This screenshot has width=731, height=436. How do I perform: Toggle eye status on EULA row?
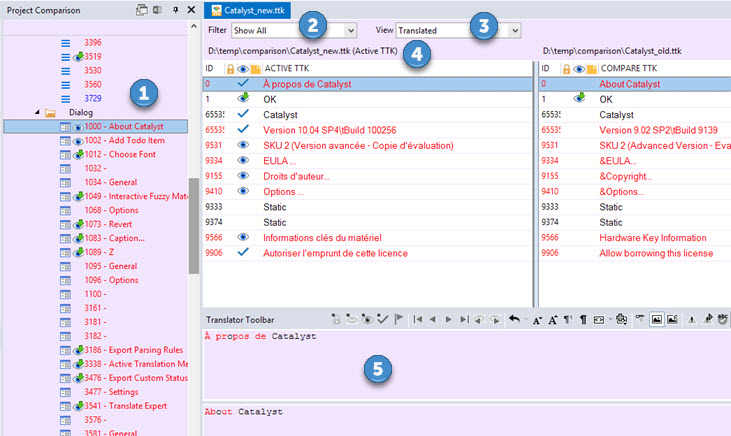click(243, 160)
